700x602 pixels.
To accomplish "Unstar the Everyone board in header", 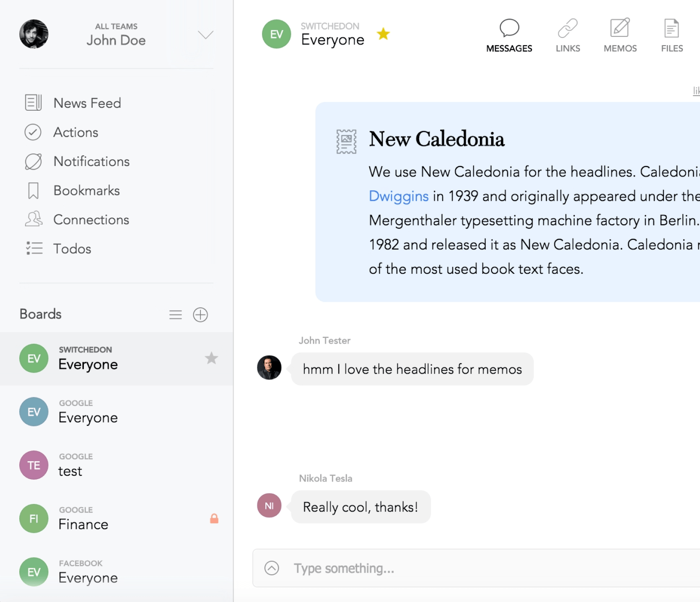I will (383, 34).
